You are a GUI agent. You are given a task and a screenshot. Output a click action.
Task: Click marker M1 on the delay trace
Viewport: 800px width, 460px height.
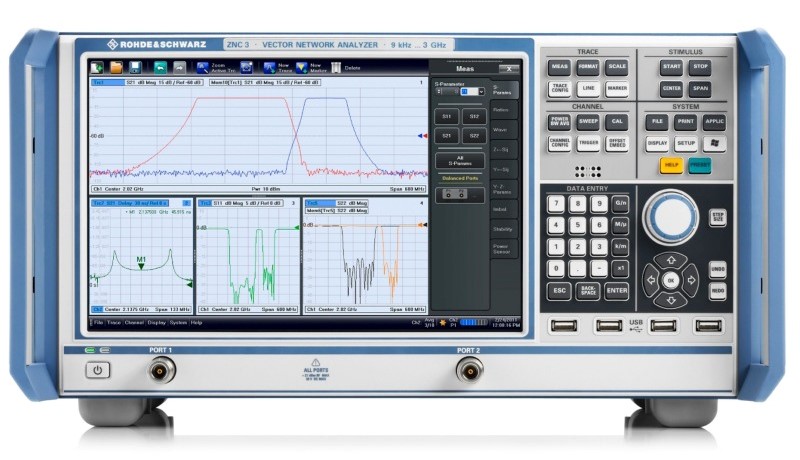point(141,263)
